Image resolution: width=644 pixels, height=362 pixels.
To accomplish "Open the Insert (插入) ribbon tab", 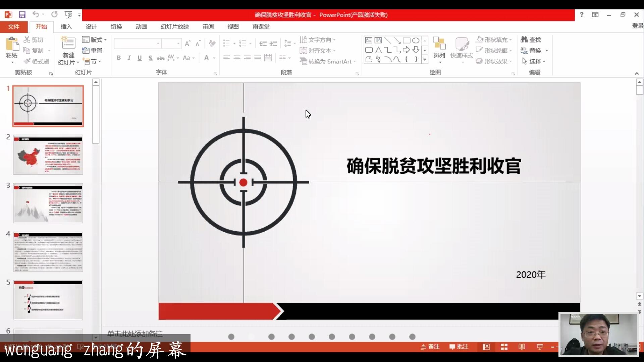I will click(66, 26).
